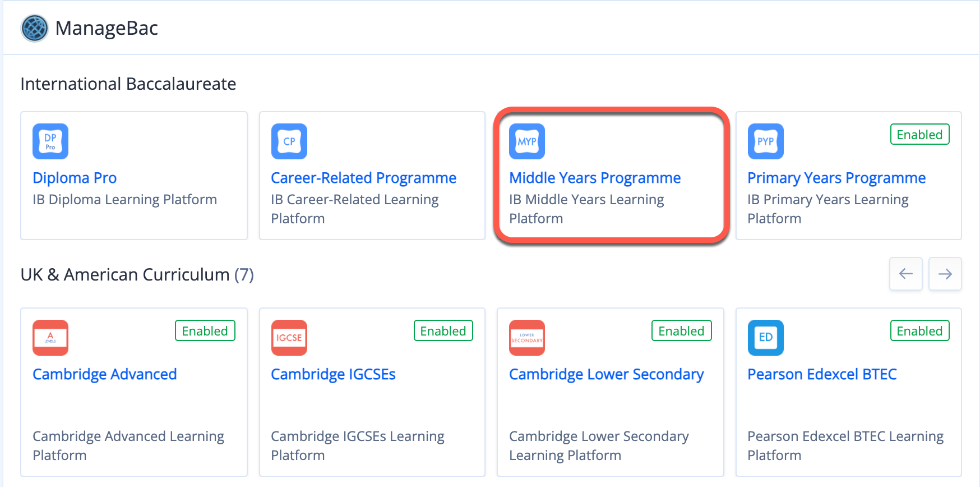Open Pearson Edexcel BTEC link
Viewport: 980px width, 487px height.
click(x=822, y=374)
